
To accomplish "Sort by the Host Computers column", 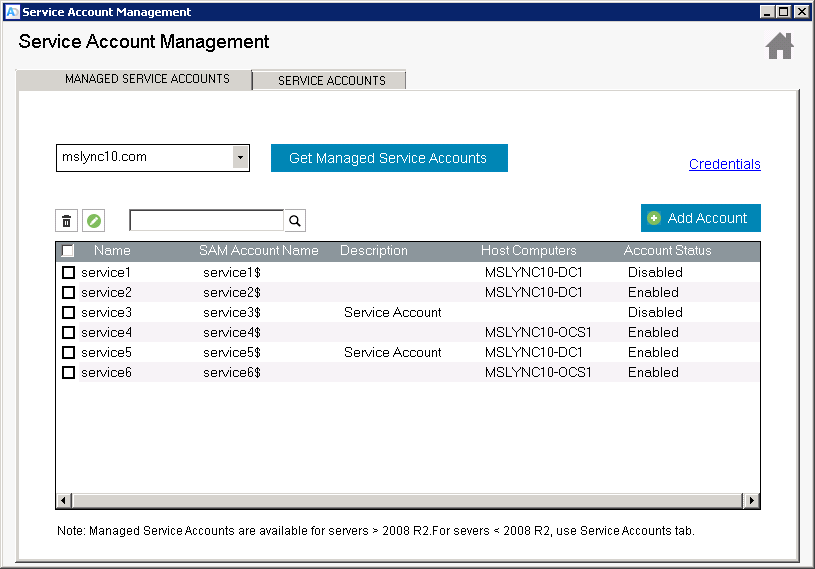I will [x=528, y=251].
